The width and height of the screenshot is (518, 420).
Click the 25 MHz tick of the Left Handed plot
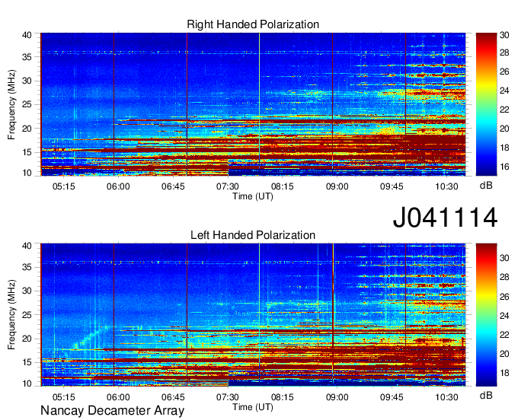[27, 315]
